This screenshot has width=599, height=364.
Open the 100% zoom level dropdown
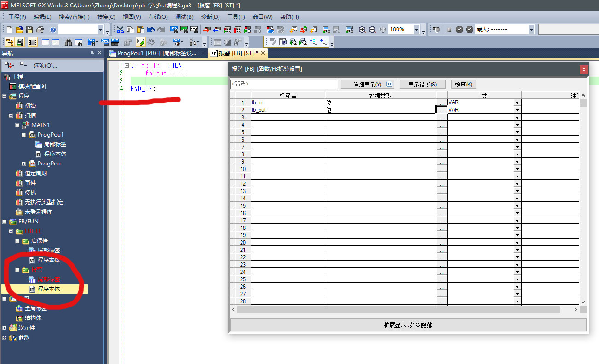tap(416, 30)
